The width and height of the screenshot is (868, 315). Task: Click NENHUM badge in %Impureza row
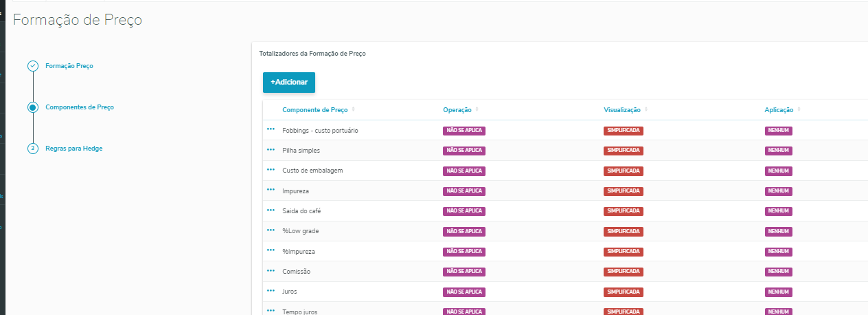[x=779, y=251]
